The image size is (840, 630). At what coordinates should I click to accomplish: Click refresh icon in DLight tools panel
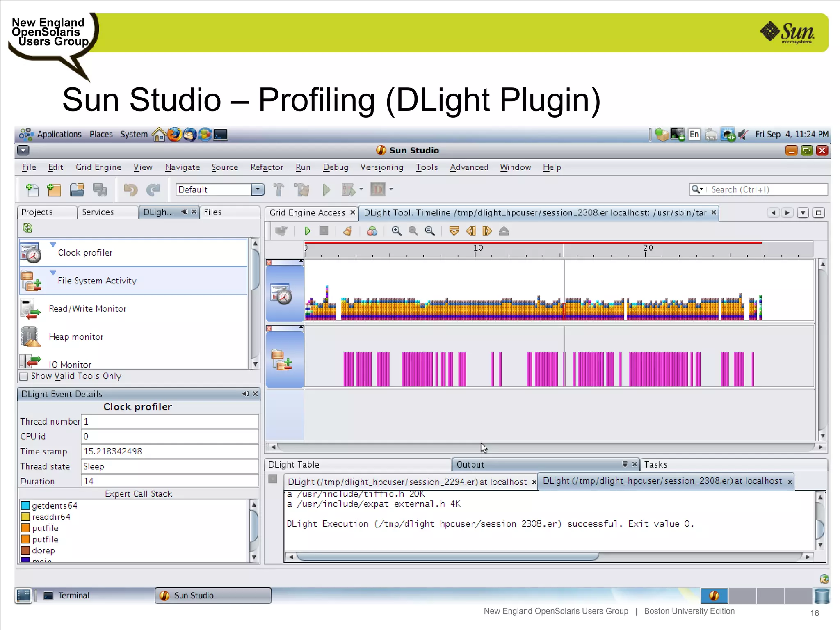(27, 228)
